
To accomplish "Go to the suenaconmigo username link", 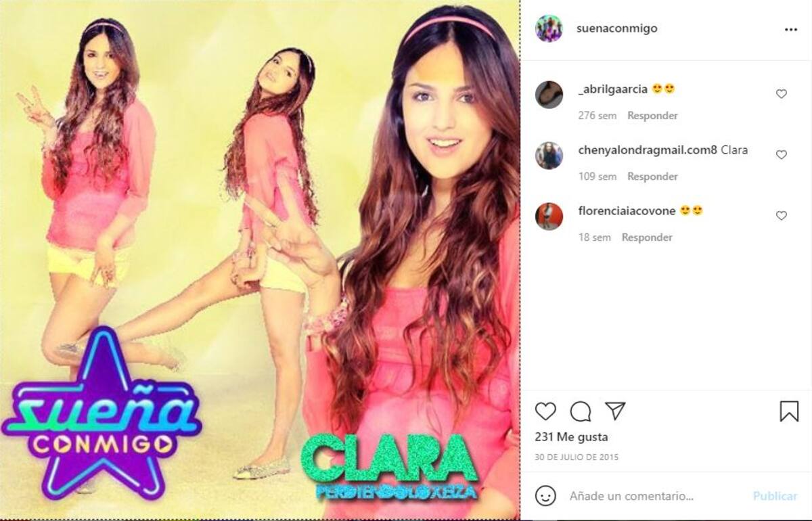I will [x=616, y=28].
